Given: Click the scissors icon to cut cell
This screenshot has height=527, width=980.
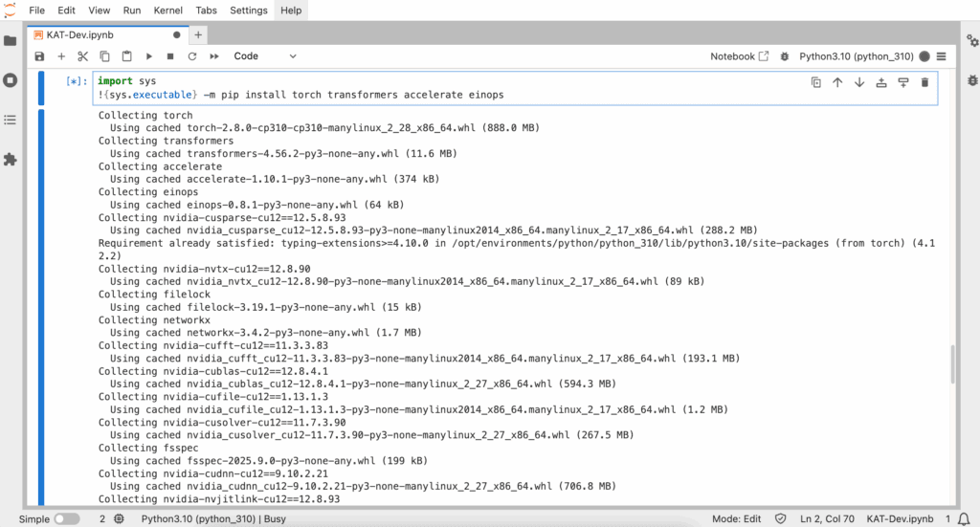Looking at the screenshot, I should coord(83,56).
